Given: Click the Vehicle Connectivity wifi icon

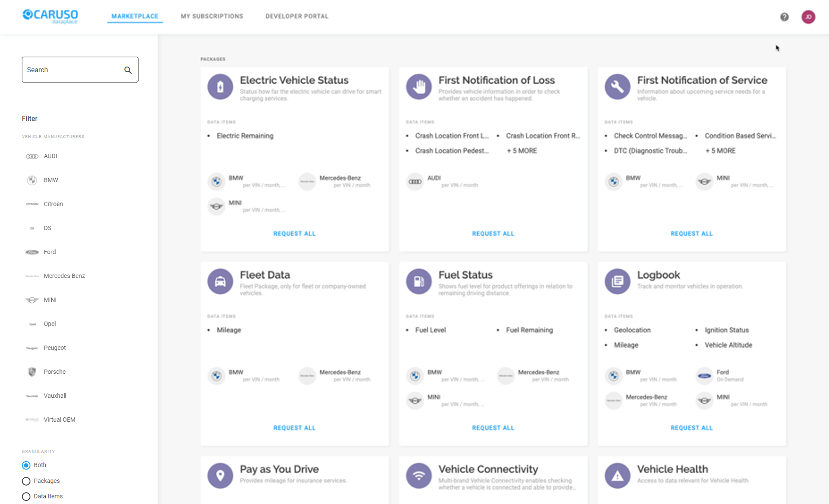Looking at the screenshot, I should tap(419, 476).
